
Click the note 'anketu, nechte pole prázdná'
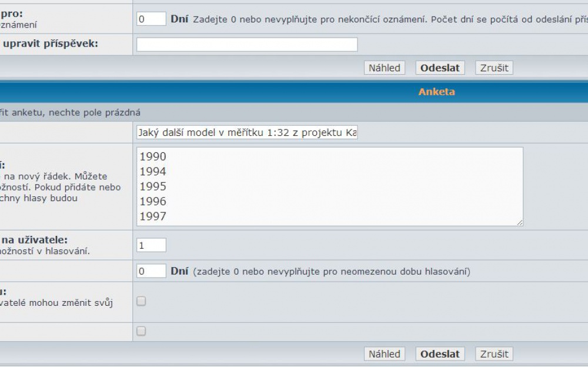point(76,112)
